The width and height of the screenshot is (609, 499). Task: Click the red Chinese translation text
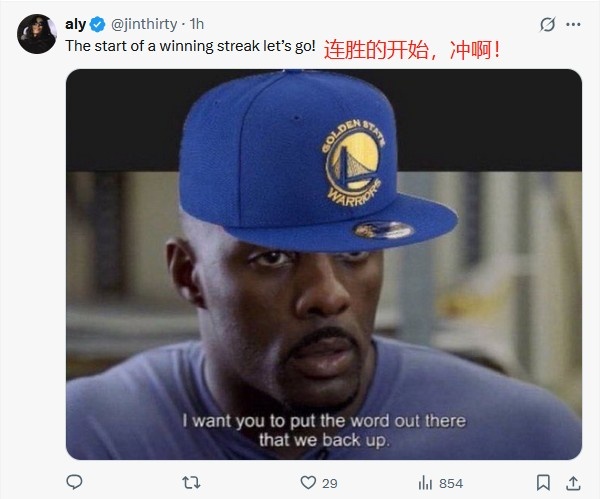pyautogui.click(x=412, y=50)
